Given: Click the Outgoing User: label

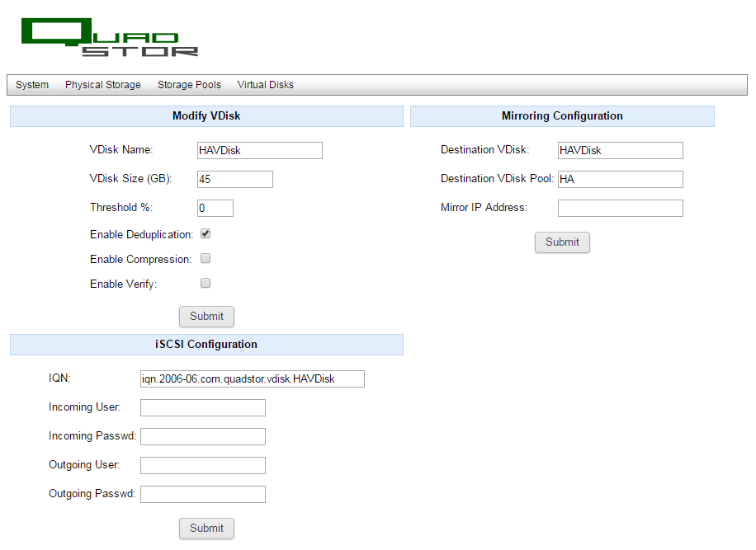Looking at the screenshot, I should 84,465.
